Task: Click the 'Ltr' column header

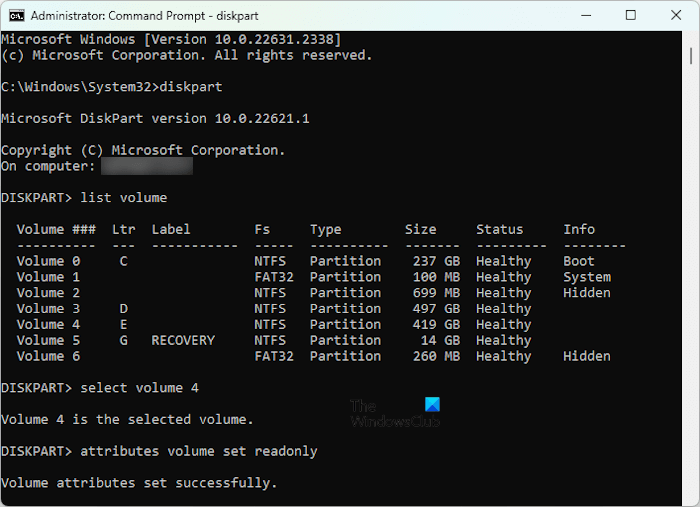Action: tap(124, 229)
